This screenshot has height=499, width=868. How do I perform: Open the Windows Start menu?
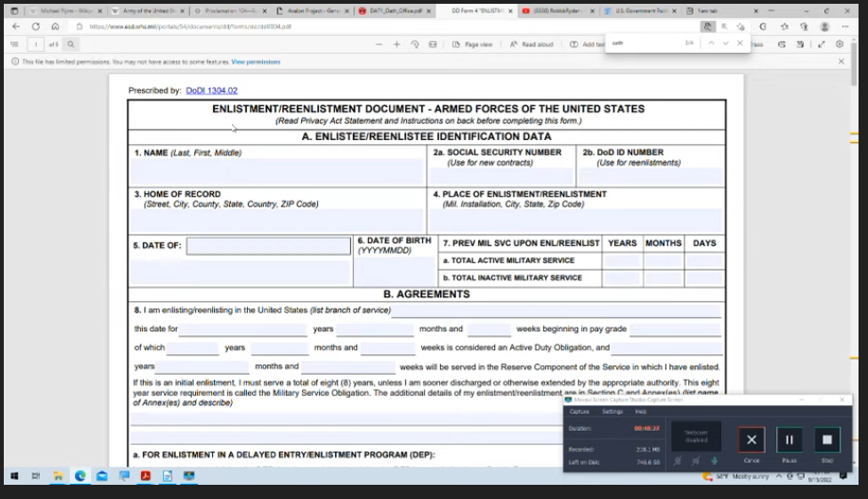[x=14, y=475]
